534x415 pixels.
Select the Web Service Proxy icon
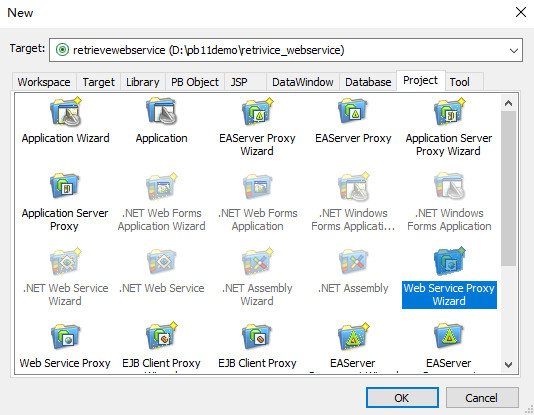(65, 336)
